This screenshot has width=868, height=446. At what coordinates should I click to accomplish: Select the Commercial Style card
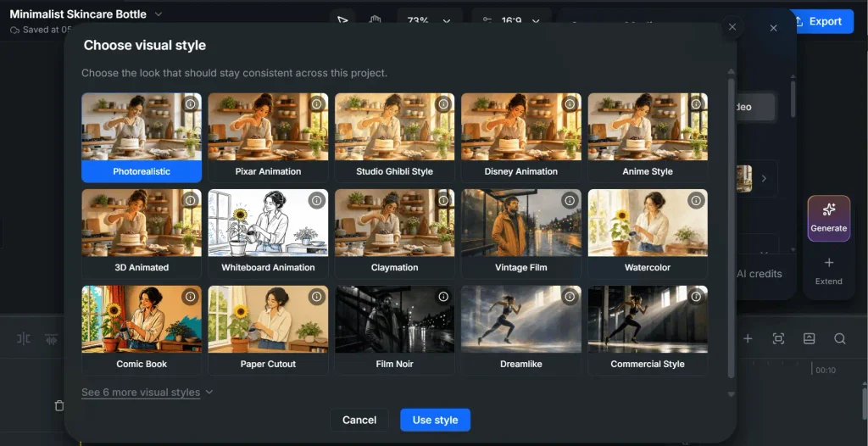tap(648, 330)
